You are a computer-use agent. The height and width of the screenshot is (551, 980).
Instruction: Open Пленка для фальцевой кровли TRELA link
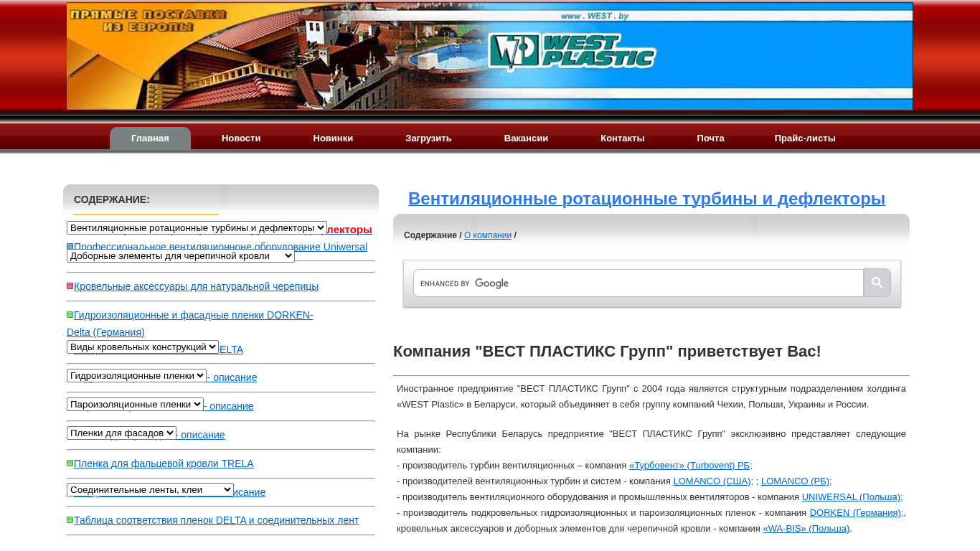(x=164, y=463)
